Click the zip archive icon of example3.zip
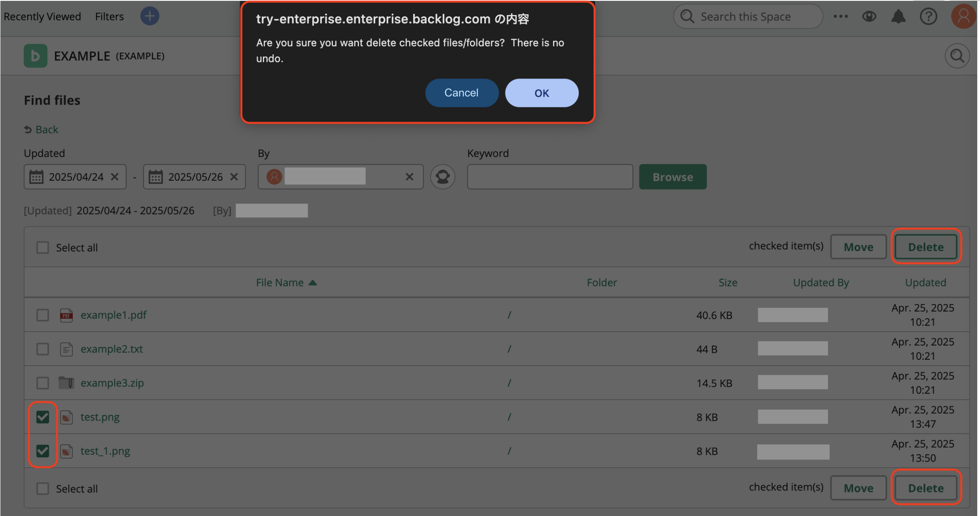Viewport: 980px width, 516px height. [x=66, y=383]
